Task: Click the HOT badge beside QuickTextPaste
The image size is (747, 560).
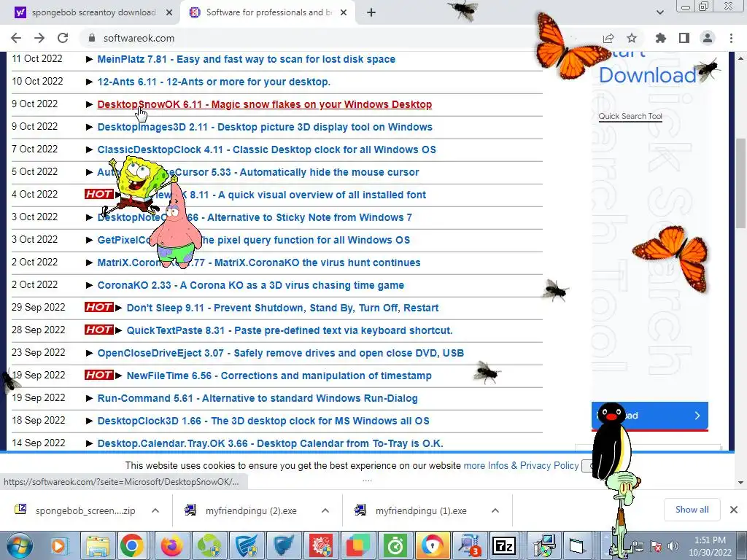Action: tap(99, 330)
